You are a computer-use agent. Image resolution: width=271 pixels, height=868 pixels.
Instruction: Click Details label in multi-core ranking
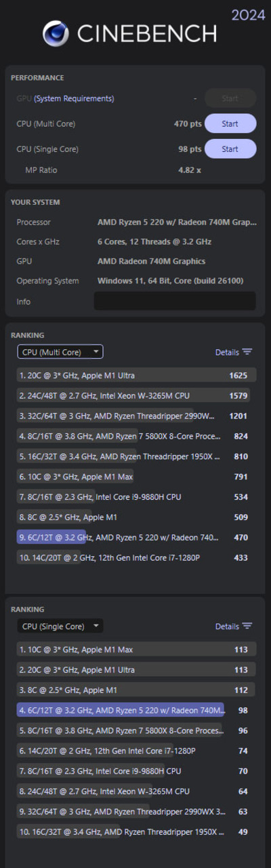(227, 352)
